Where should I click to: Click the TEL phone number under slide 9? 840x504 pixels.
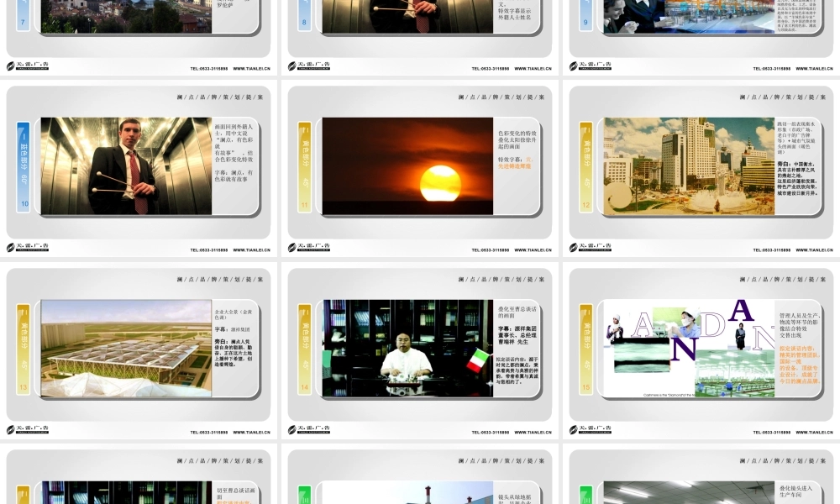click(771, 69)
